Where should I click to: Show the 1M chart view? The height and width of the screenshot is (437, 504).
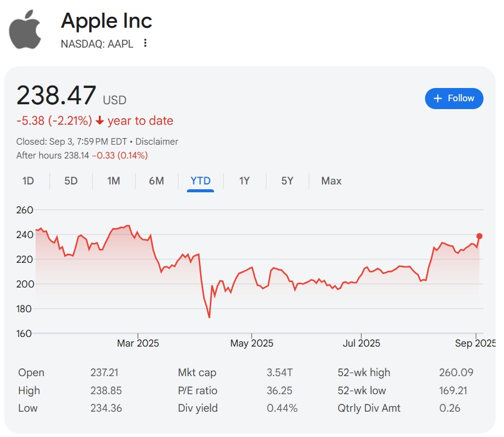113,181
